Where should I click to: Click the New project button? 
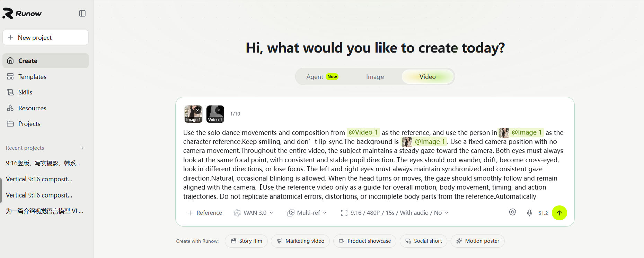(x=45, y=37)
